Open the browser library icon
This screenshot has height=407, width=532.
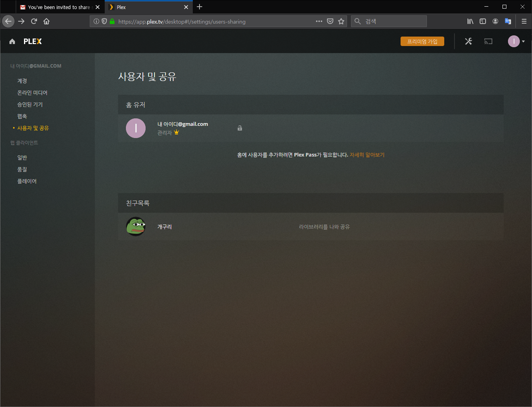pos(470,21)
